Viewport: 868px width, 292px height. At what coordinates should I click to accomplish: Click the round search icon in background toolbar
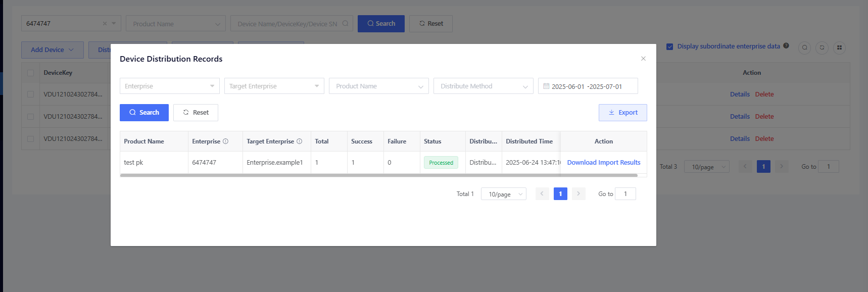pyautogui.click(x=805, y=47)
